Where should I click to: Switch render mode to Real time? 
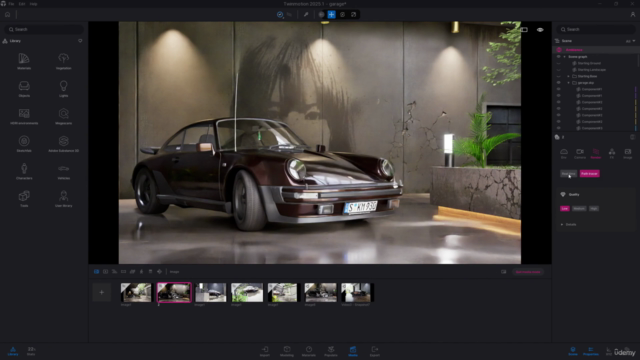point(568,173)
